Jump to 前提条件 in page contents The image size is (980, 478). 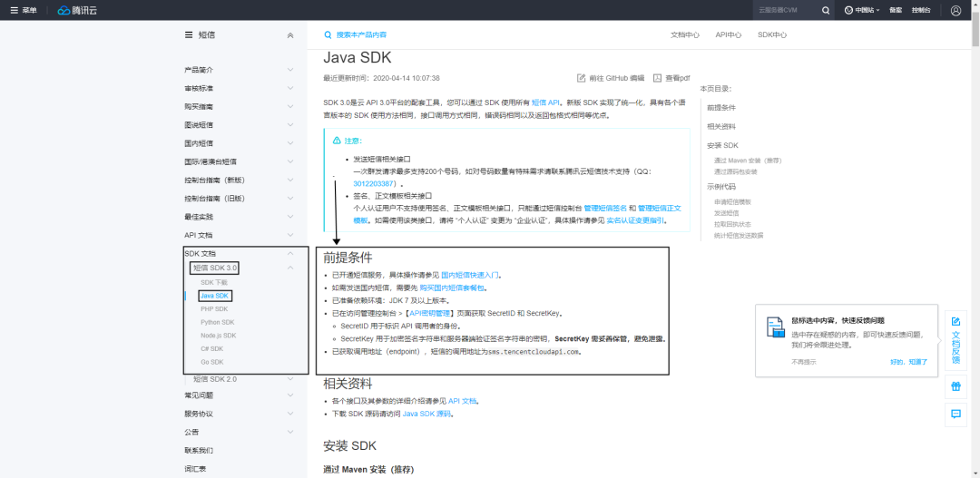coord(721,107)
